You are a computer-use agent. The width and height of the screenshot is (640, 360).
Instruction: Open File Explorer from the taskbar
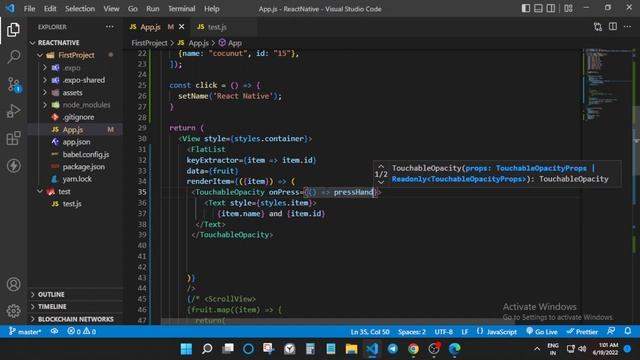351,349
